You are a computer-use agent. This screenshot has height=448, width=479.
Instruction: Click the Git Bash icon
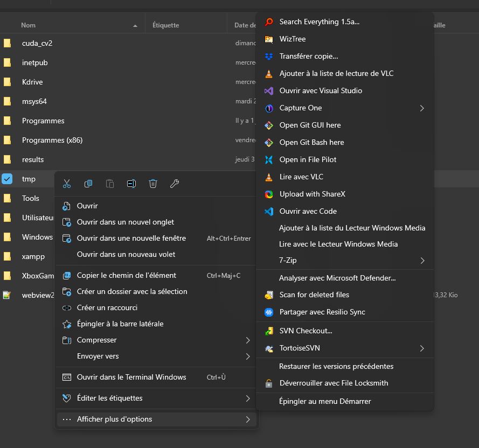[269, 142]
